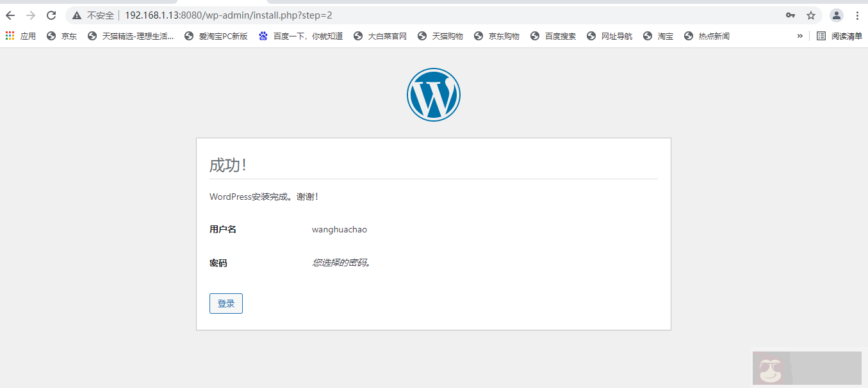Open the browser profile avatar icon
Viewport: 868px width, 388px height.
click(x=837, y=14)
